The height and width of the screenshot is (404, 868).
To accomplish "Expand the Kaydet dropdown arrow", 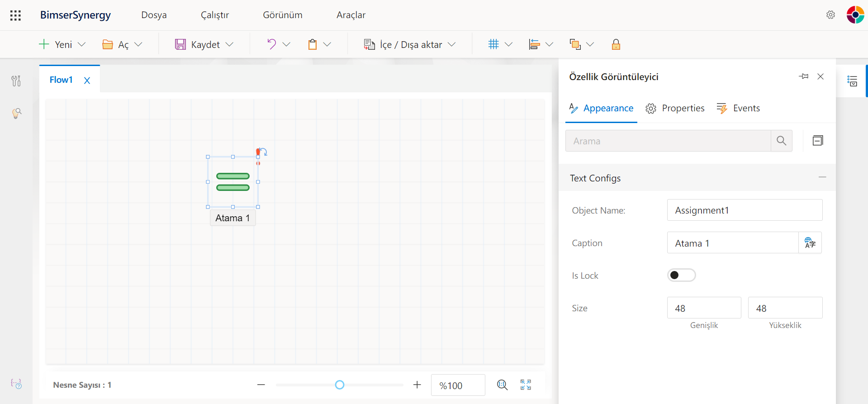I will click(x=229, y=44).
